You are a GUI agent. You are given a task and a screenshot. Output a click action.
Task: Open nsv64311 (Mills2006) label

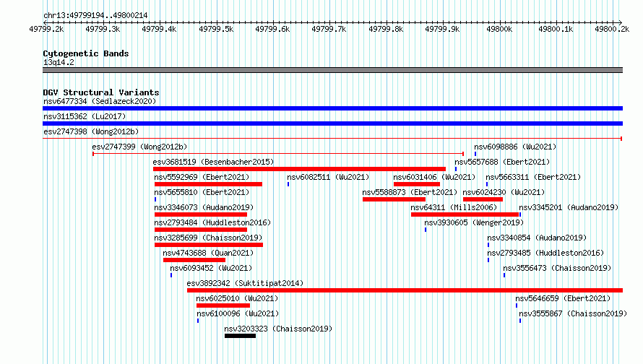click(x=454, y=207)
